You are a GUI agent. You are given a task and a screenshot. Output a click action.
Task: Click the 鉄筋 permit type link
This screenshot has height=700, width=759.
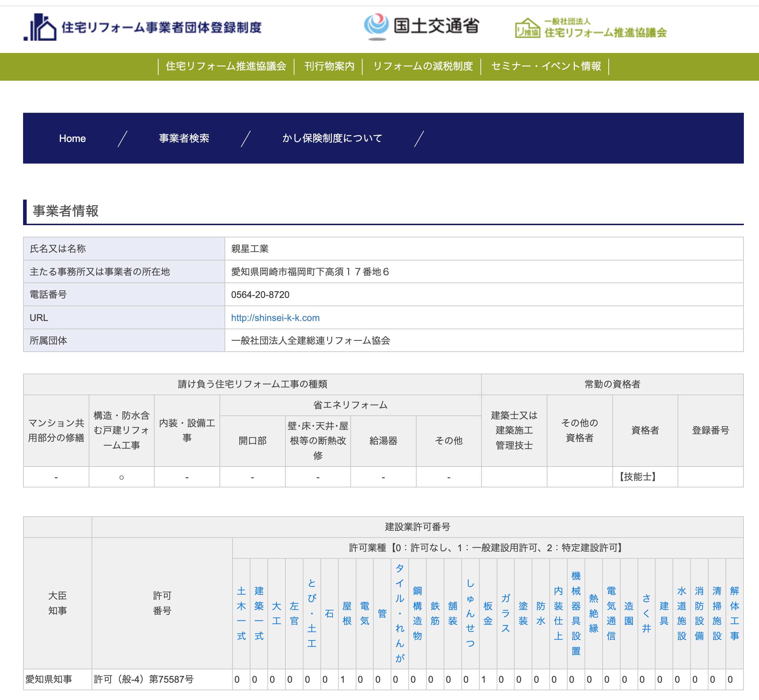435,613
